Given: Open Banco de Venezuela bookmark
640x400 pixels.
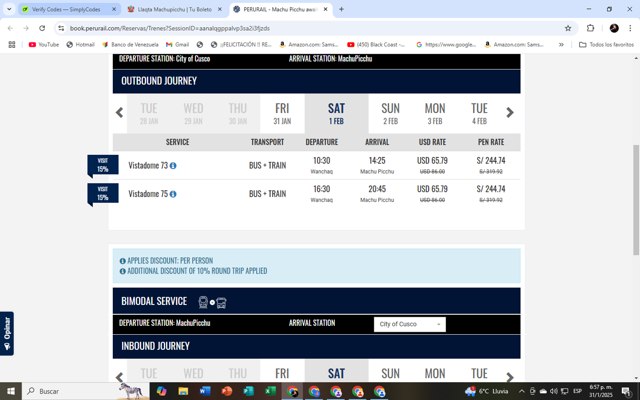Looking at the screenshot, I should coord(130,44).
